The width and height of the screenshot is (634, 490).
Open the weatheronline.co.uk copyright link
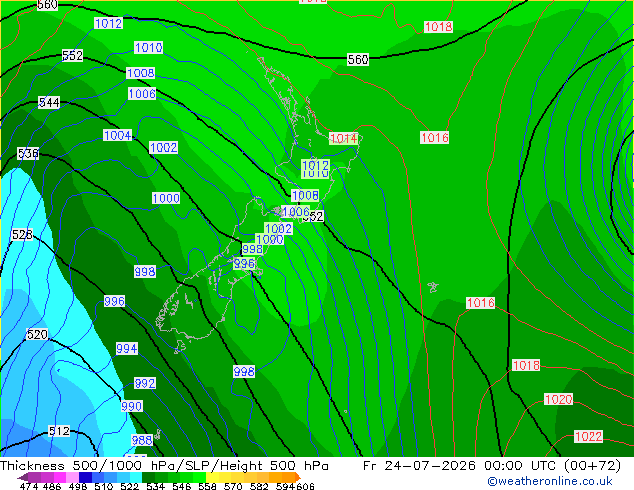(549, 481)
